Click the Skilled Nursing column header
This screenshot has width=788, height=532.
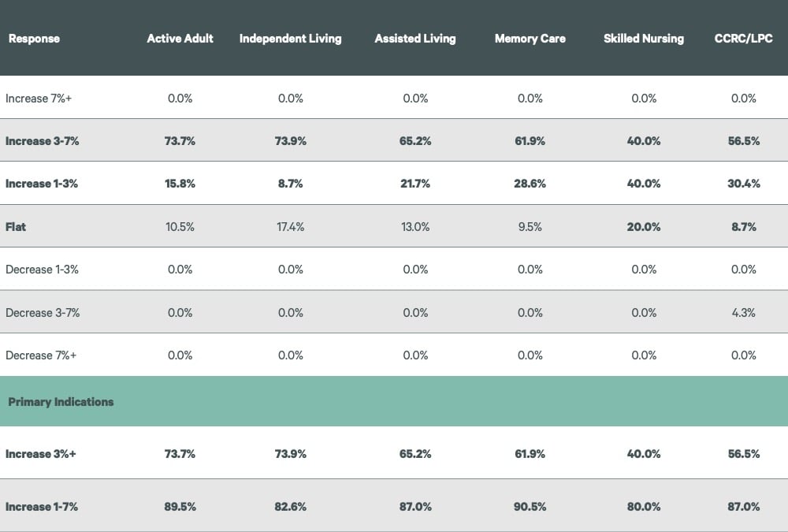(x=643, y=39)
